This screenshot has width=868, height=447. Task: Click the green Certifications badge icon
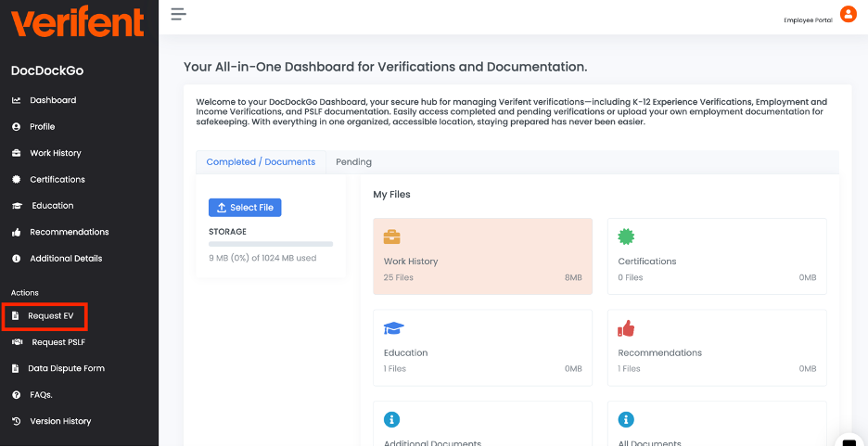pyautogui.click(x=626, y=236)
